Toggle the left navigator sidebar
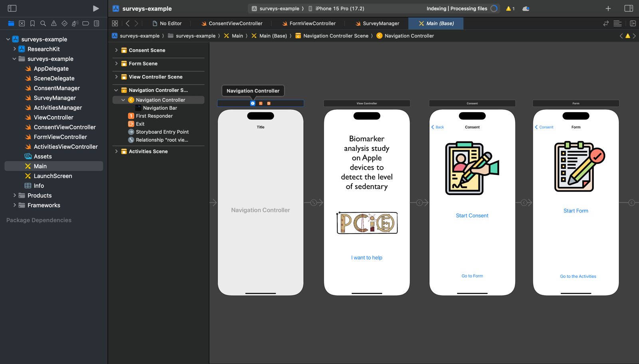 coord(12,8)
